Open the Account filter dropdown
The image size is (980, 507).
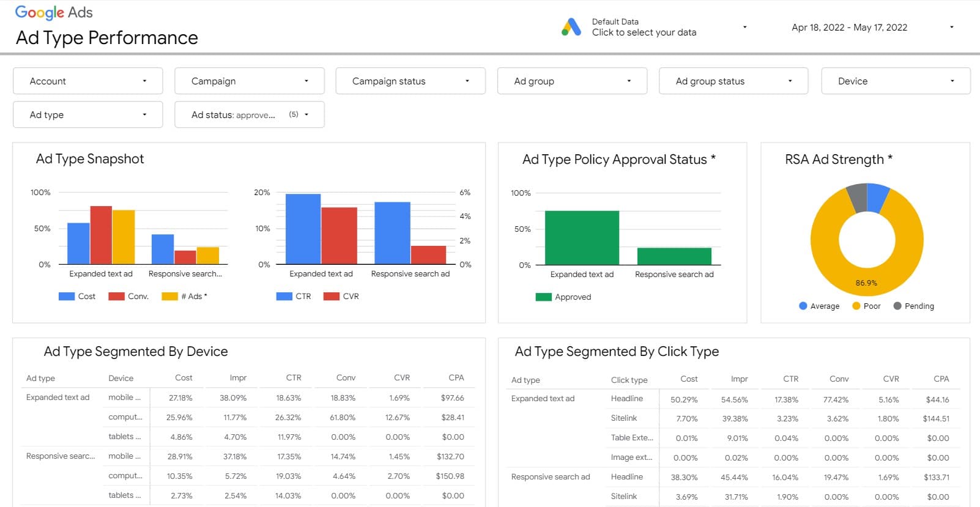[x=87, y=81]
